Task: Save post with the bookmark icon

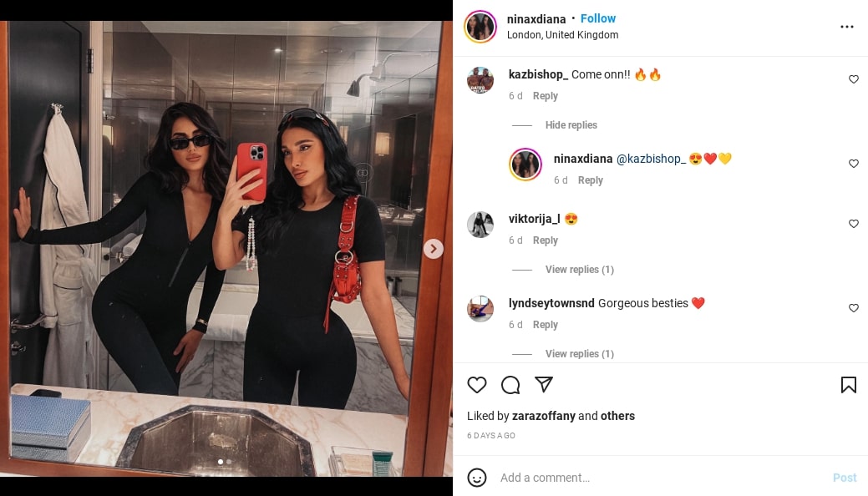Action: point(849,385)
